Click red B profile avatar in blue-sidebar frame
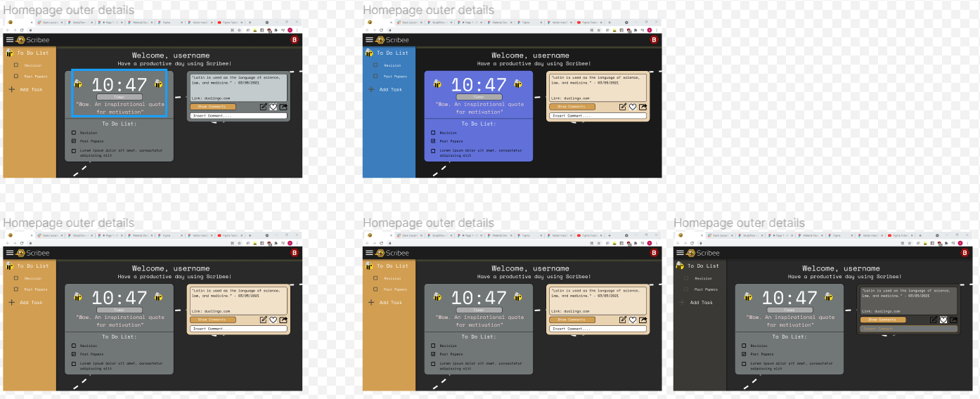980x399 pixels. (655, 40)
